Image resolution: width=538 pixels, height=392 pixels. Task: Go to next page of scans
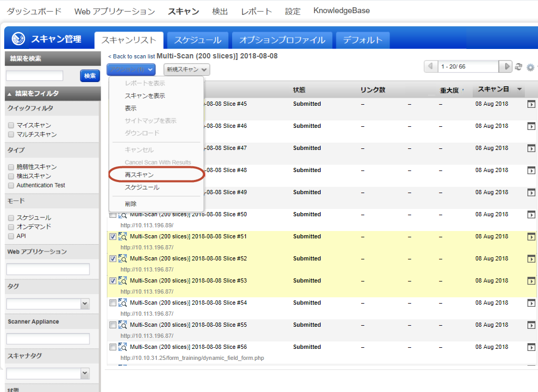click(x=507, y=66)
